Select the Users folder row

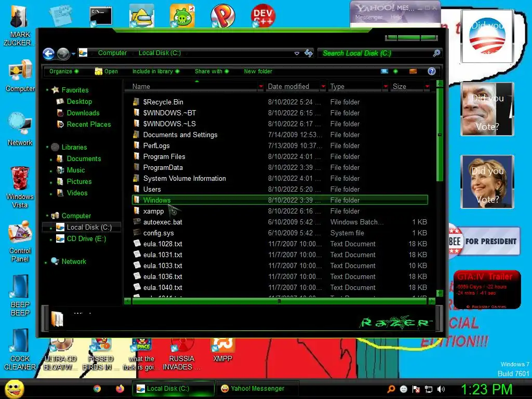(x=280, y=189)
